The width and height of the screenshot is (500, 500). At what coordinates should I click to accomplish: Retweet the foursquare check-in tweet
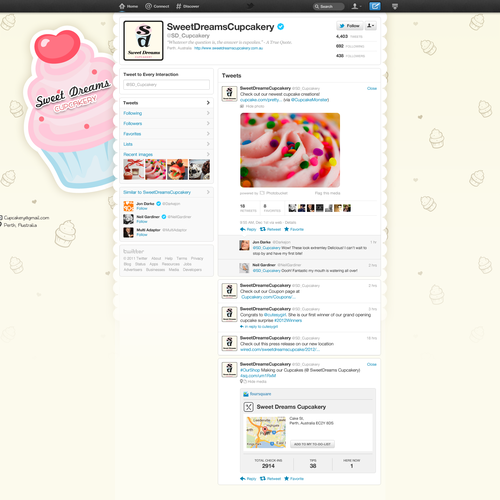click(270, 479)
